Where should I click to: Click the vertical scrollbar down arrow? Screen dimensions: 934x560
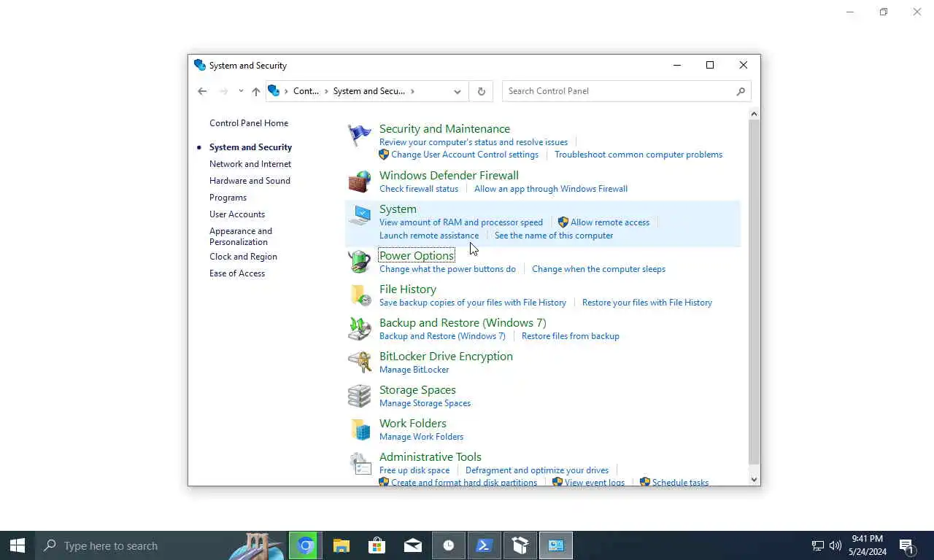tap(754, 479)
